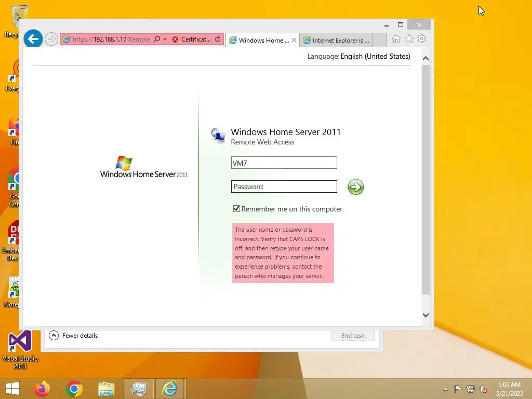Open a new blank tab

click(x=380, y=40)
